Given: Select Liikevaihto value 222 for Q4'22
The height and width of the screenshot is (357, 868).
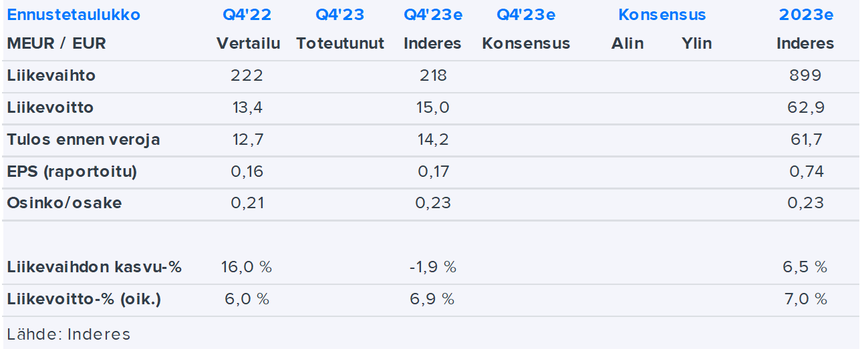Looking at the screenshot, I should [x=247, y=75].
